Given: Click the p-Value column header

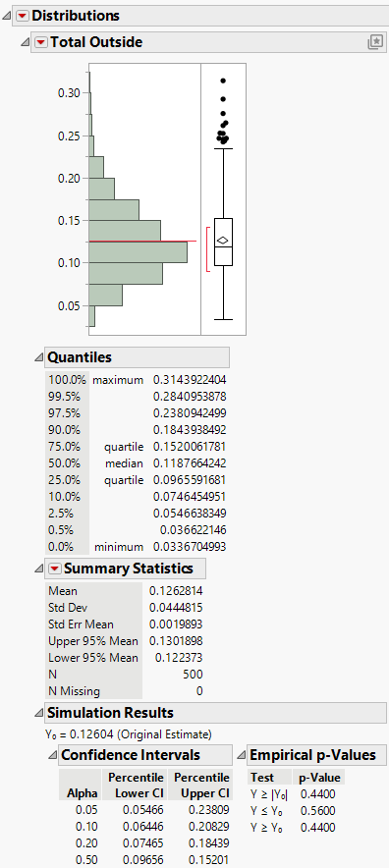Looking at the screenshot, I should [x=319, y=778].
